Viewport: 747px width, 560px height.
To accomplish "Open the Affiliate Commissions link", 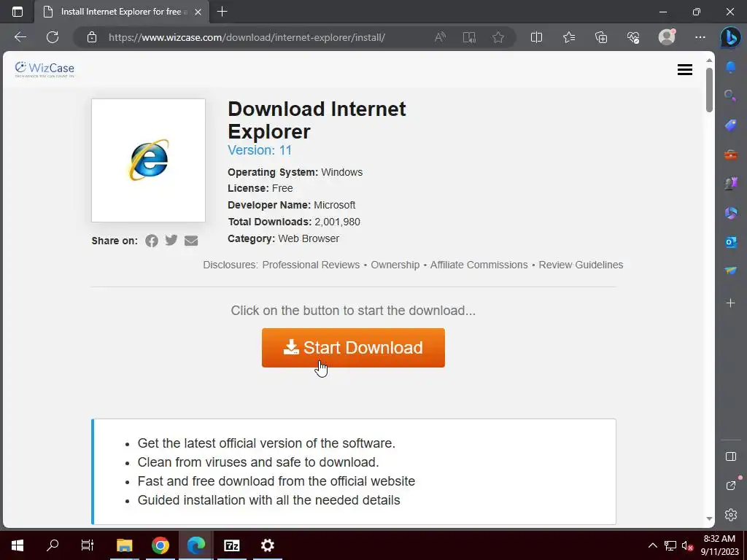I will [479, 265].
